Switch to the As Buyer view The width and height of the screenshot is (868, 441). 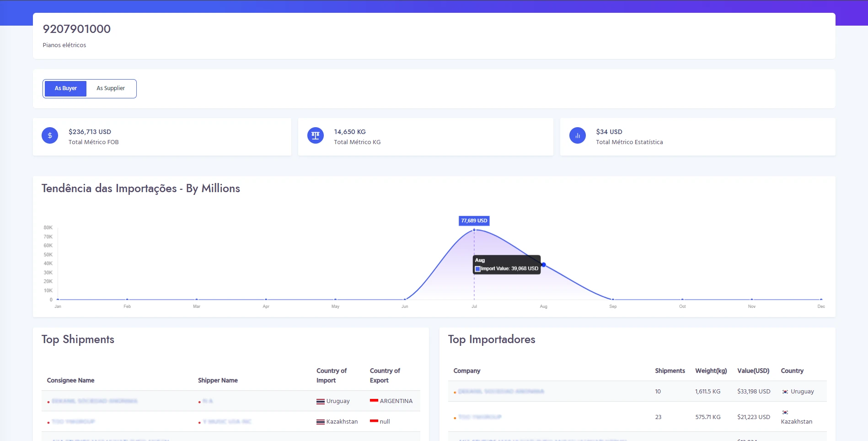[x=65, y=88]
